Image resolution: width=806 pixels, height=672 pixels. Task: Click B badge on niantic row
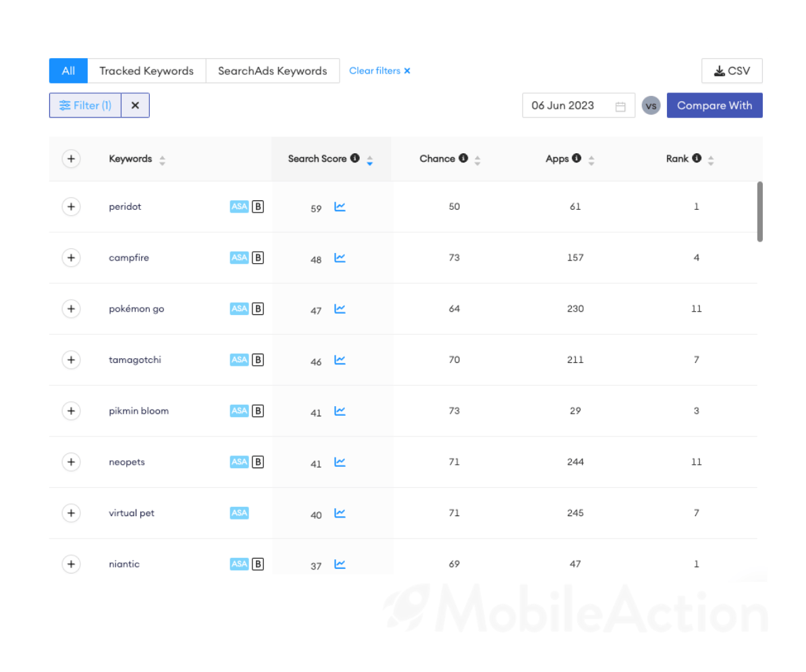coord(258,564)
